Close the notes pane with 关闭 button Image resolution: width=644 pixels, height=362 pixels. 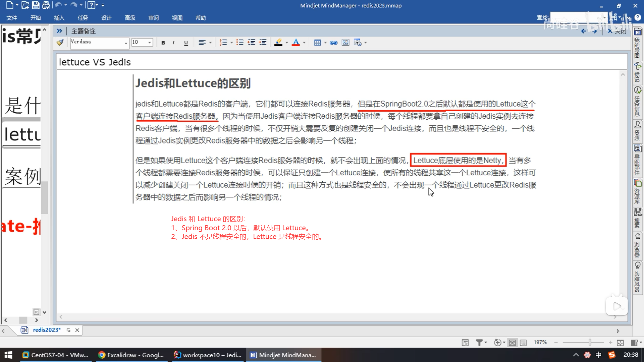pos(618,31)
